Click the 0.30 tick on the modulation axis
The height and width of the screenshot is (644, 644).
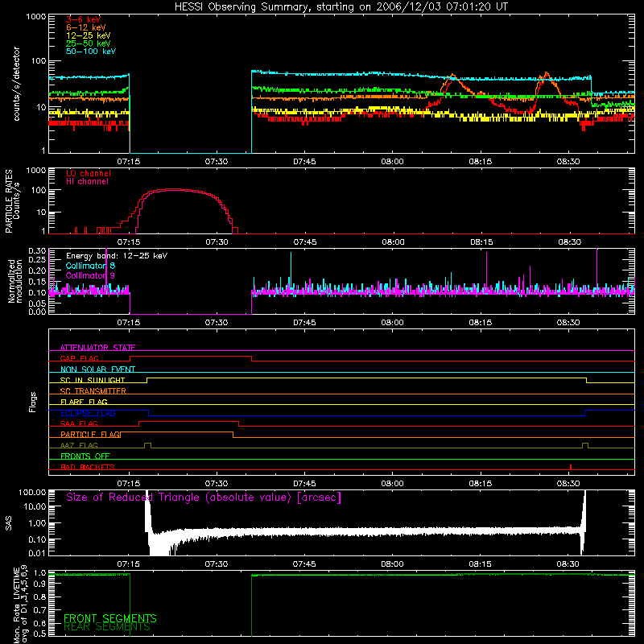37,250
